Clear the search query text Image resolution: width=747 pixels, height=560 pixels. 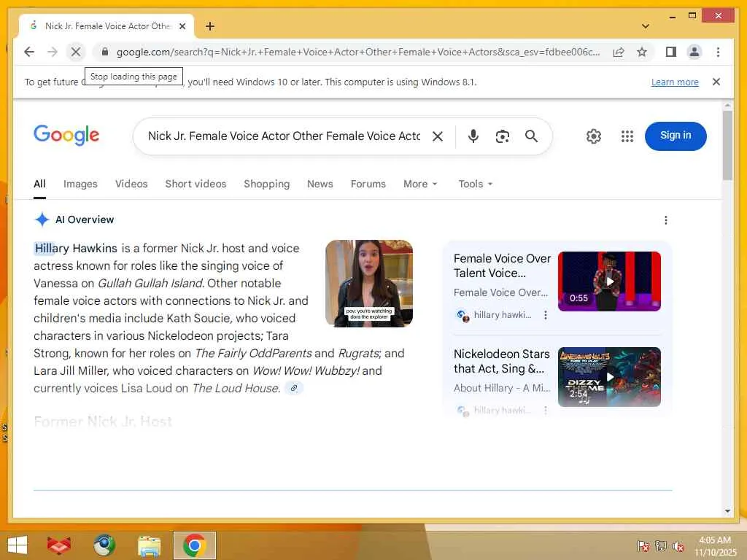[x=438, y=136]
